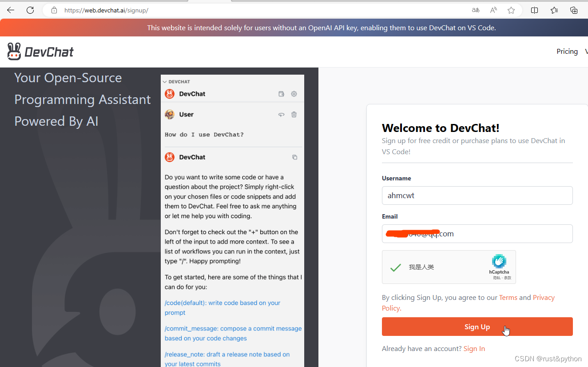This screenshot has width=588, height=367.
Task: Activate the read aloud icon
Action: coord(493,10)
